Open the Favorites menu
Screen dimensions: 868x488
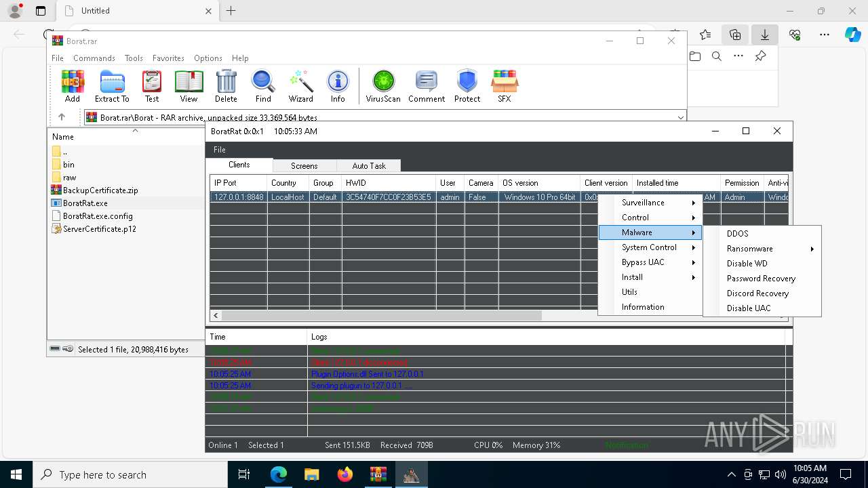(x=168, y=58)
